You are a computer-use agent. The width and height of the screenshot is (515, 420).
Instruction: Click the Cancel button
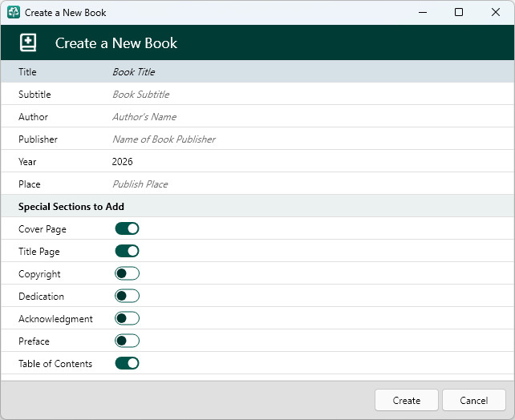pos(474,400)
